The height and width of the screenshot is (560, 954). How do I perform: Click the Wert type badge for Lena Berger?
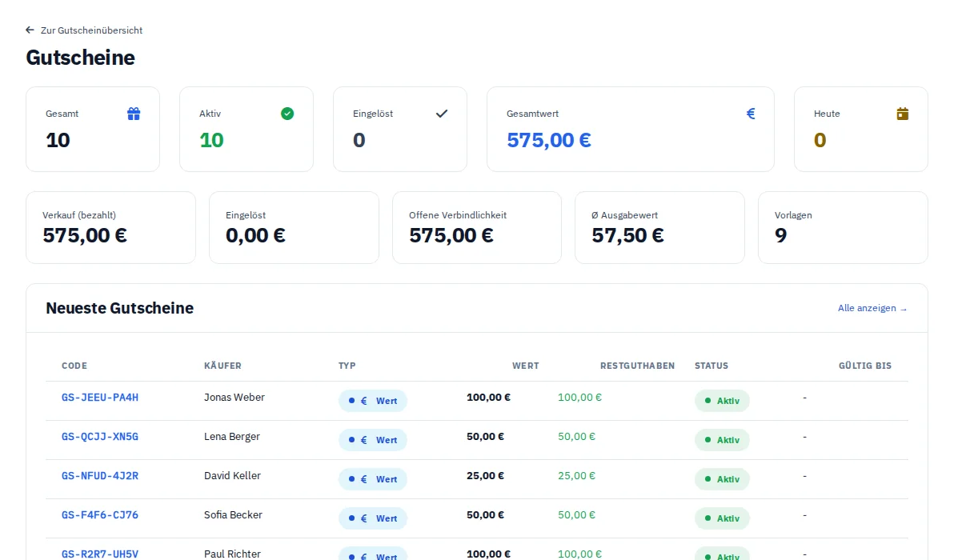point(373,440)
